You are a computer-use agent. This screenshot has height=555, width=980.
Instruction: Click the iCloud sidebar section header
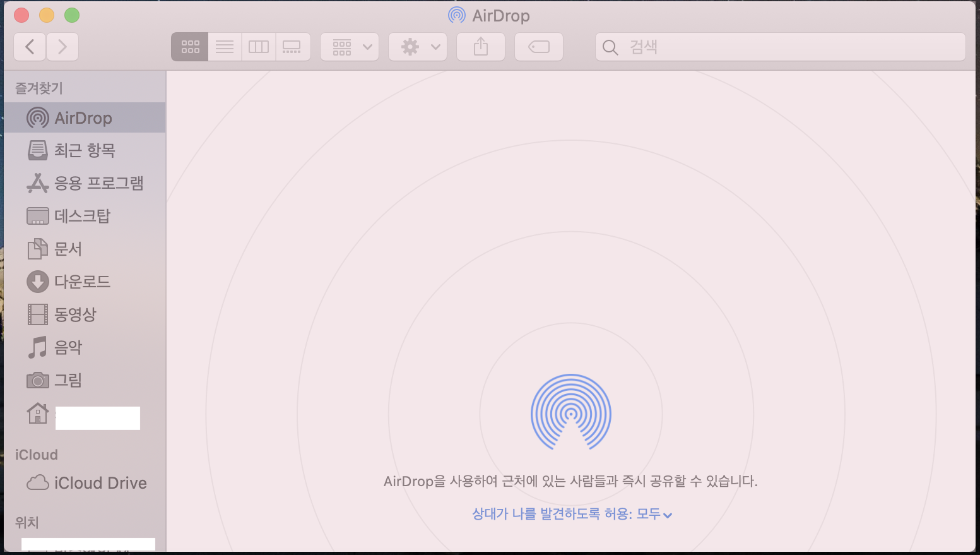[x=37, y=455]
